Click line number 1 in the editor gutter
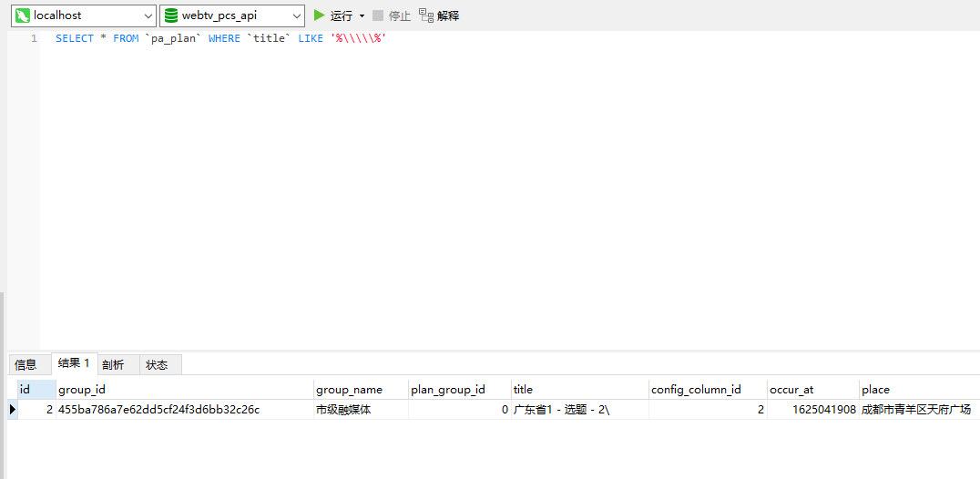 pos(34,39)
